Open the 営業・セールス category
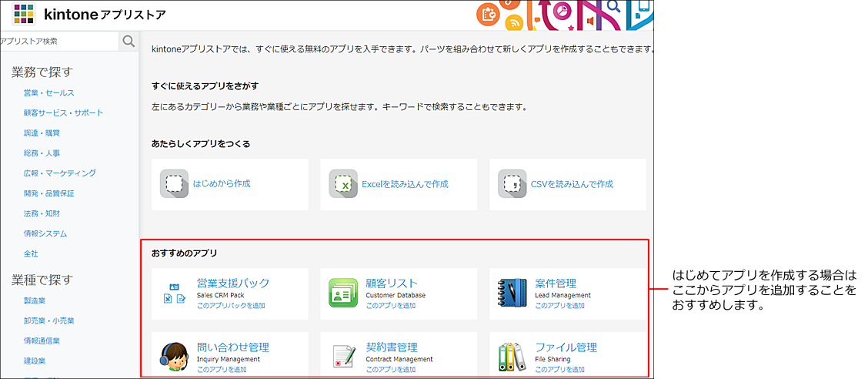 click(x=48, y=93)
